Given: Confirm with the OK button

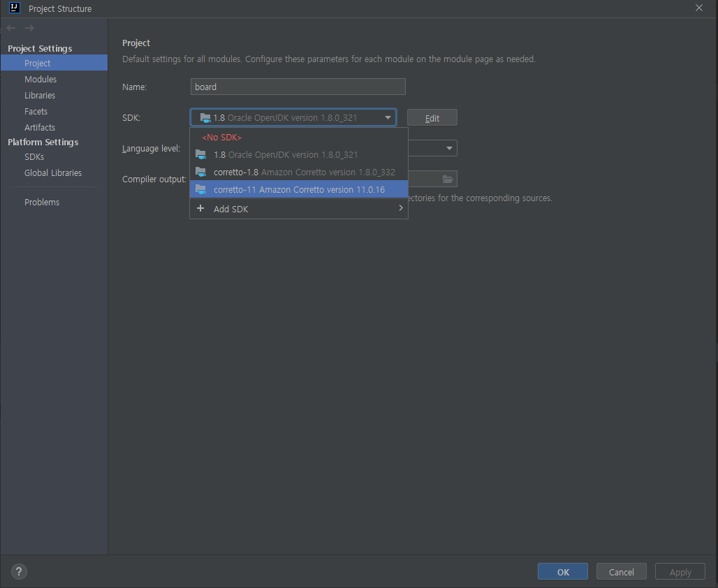Looking at the screenshot, I should pyautogui.click(x=563, y=571).
